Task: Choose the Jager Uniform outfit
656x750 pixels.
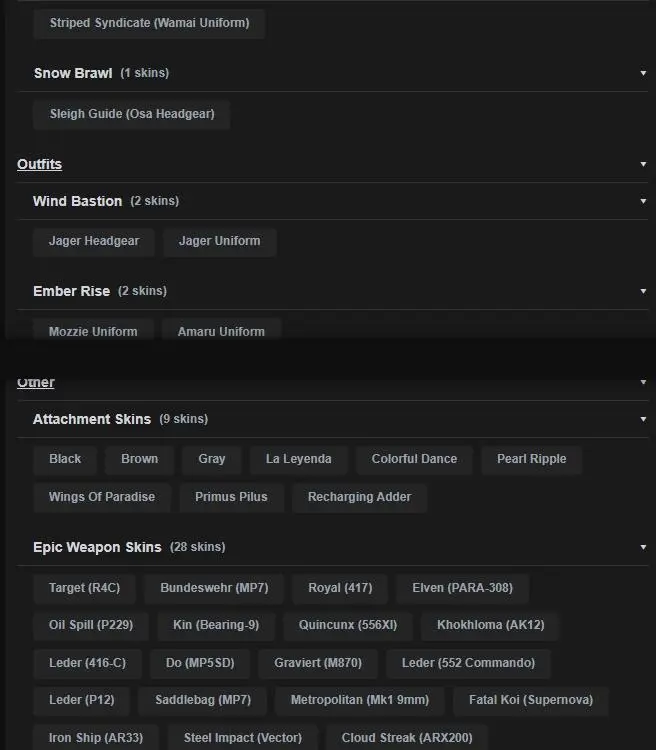Action: (219, 241)
